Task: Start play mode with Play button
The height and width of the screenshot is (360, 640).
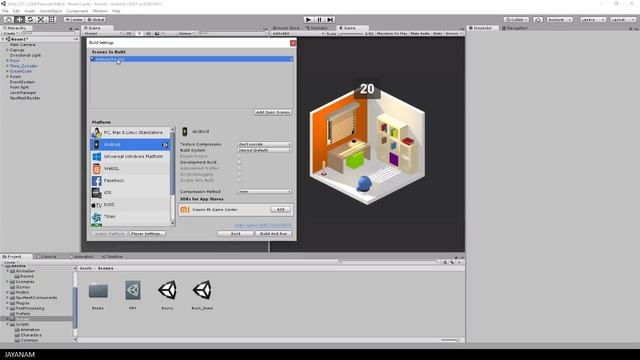Action: tap(309, 20)
